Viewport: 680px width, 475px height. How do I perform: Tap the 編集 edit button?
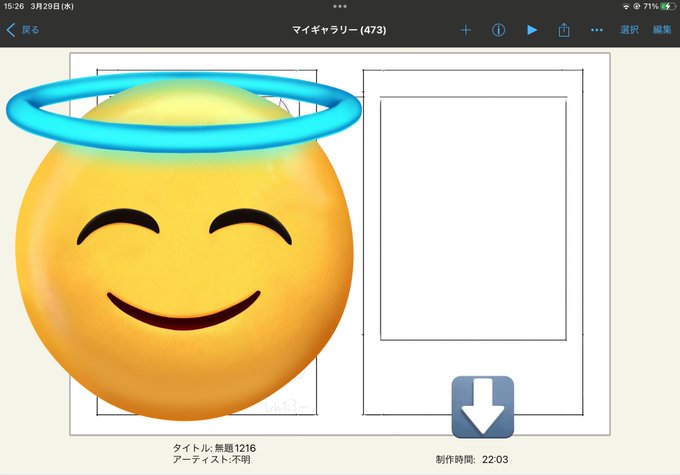pos(662,30)
